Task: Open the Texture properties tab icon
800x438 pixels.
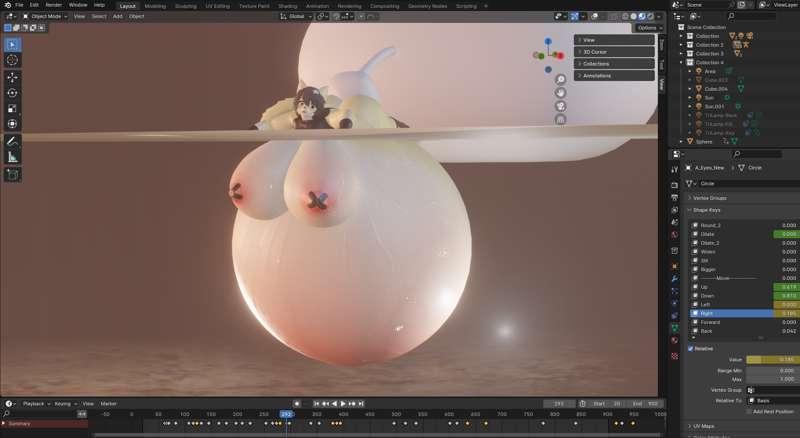Action: [674, 356]
